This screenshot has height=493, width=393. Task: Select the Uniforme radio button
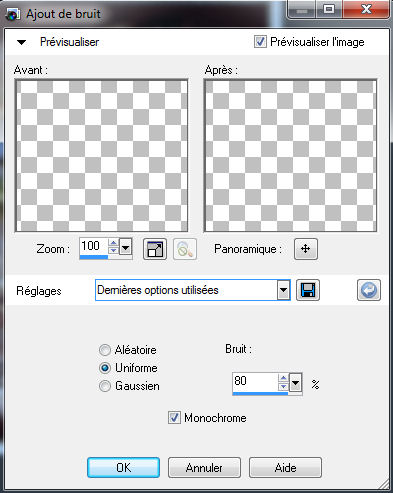point(105,368)
